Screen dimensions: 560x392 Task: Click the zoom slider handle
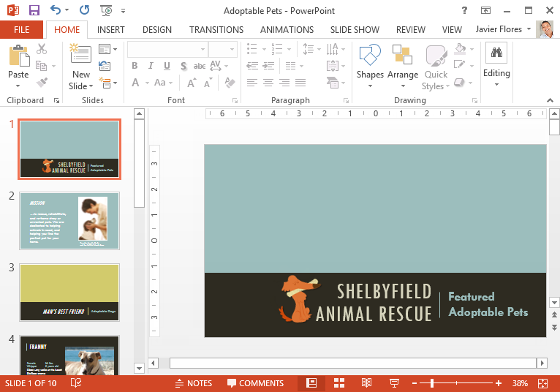[x=432, y=383]
